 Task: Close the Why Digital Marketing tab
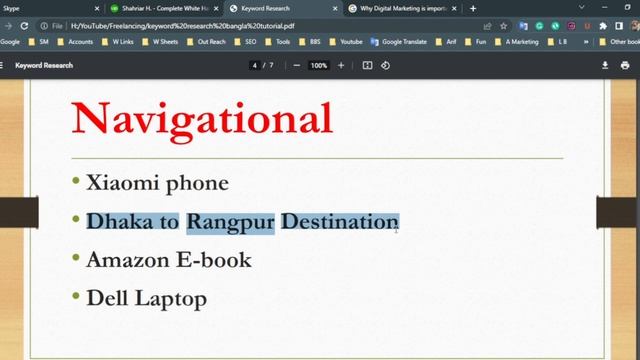coord(454,9)
